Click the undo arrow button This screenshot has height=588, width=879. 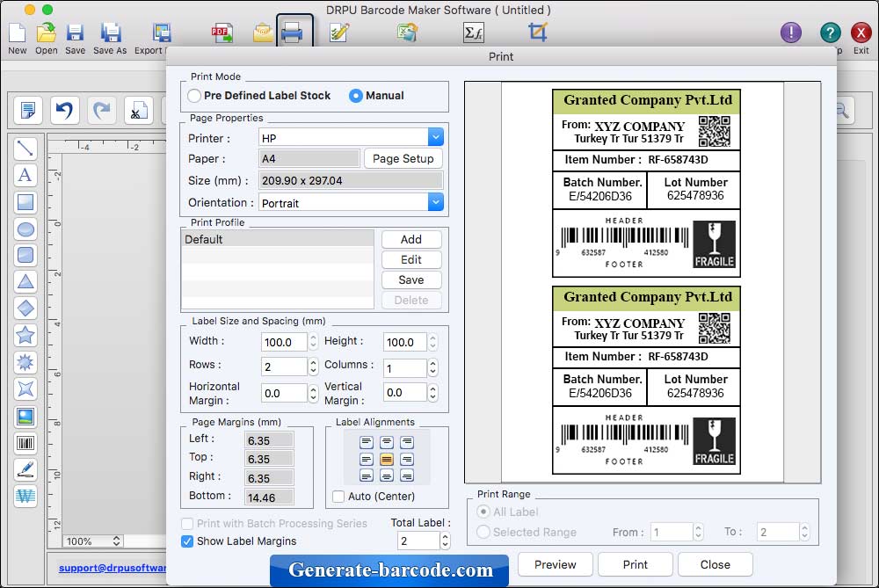pyautogui.click(x=64, y=110)
